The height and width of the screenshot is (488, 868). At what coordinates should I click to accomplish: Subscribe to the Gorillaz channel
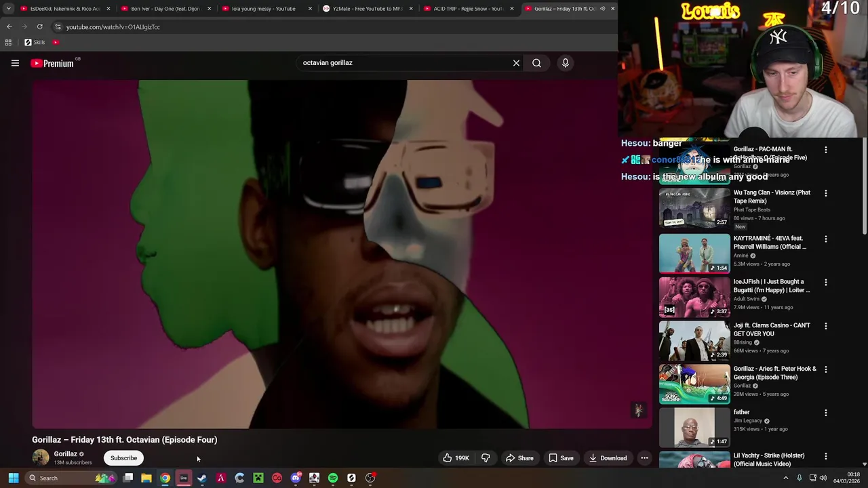tap(123, 458)
